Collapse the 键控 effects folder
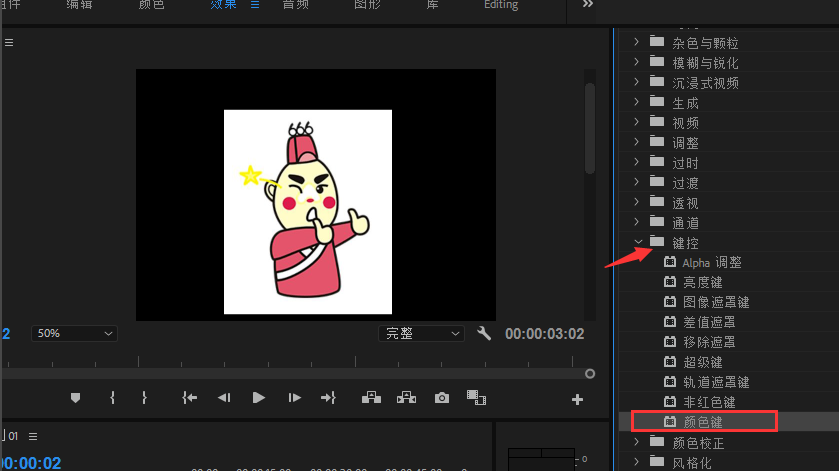Image resolution: width=839 pixels, height=471 pixels. pyautogui.click(x=637, y=242)
